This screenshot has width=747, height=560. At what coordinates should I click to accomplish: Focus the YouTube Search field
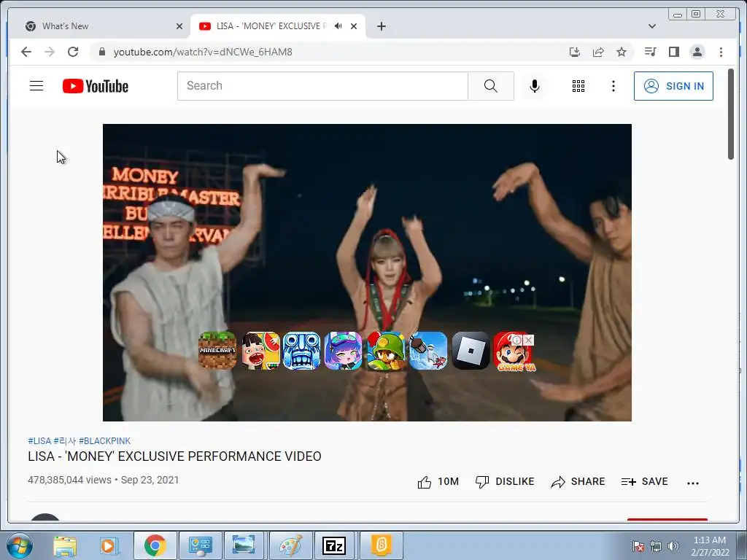pyautogui.click(x=322, y=86)
